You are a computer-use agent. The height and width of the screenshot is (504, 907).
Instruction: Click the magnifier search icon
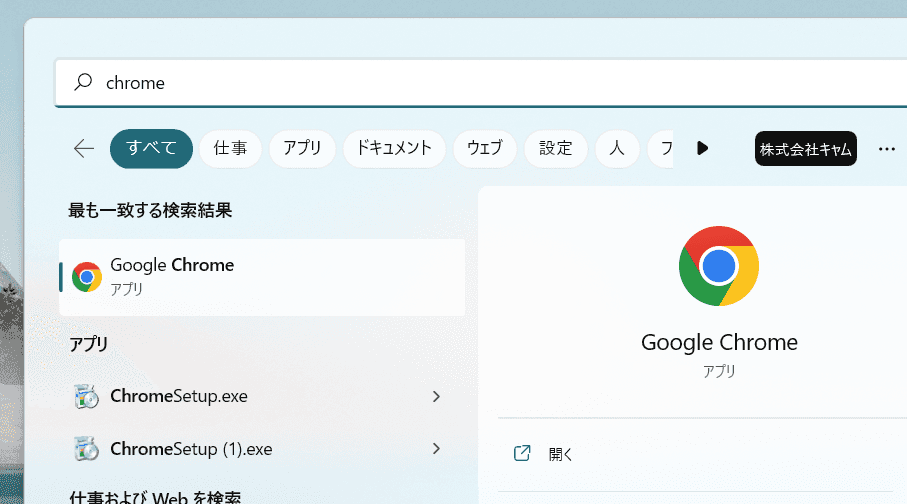coord(83,82)
